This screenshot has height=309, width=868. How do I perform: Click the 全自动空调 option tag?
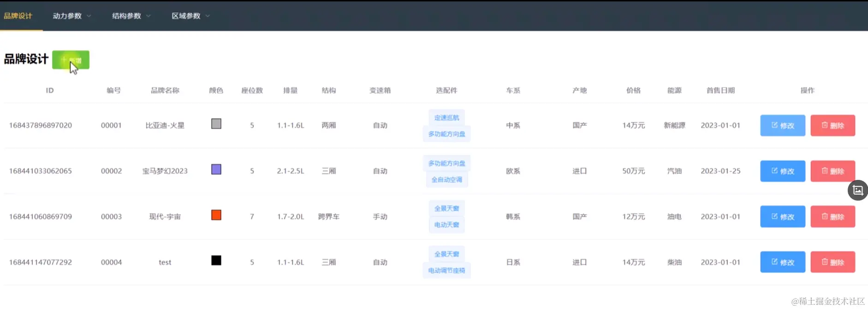pyautogui.click(x=447, y=179)
